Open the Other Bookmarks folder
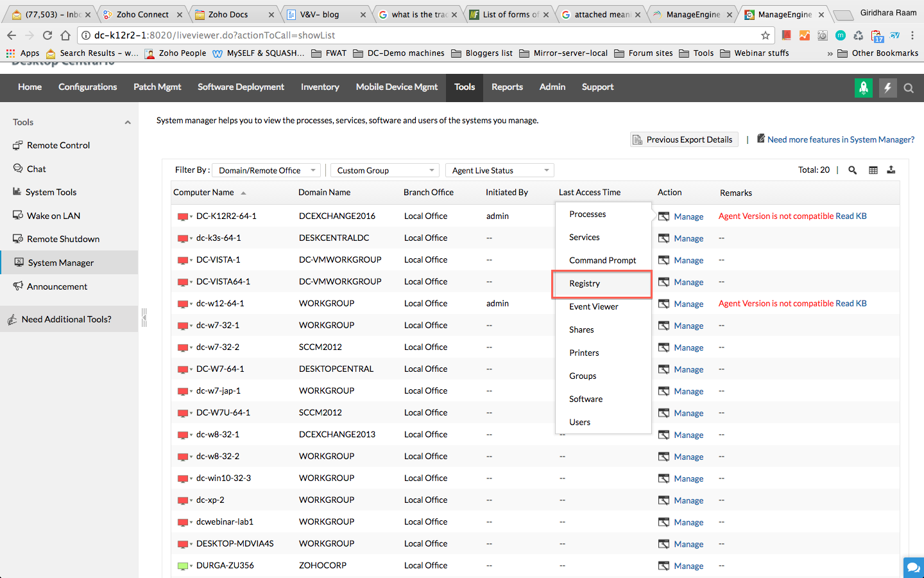The height and width of the screenshot is (578, 924). coord(878,53)
